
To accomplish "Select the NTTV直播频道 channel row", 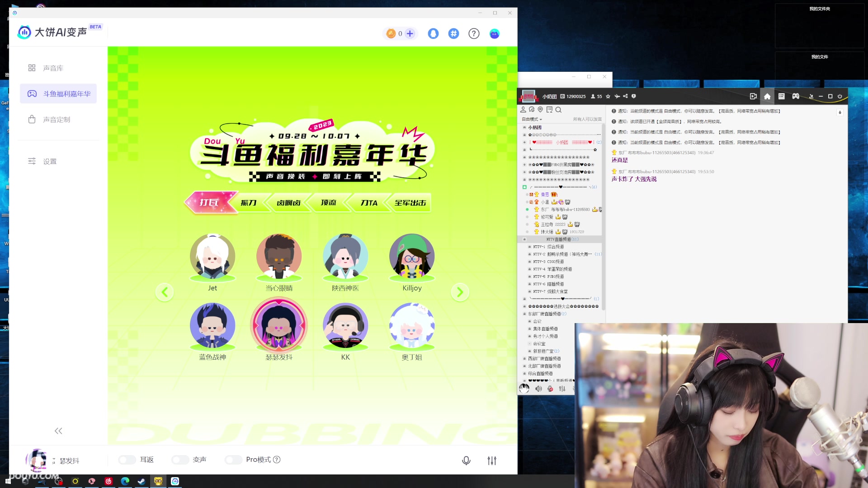I will click(x=560, y=239).
